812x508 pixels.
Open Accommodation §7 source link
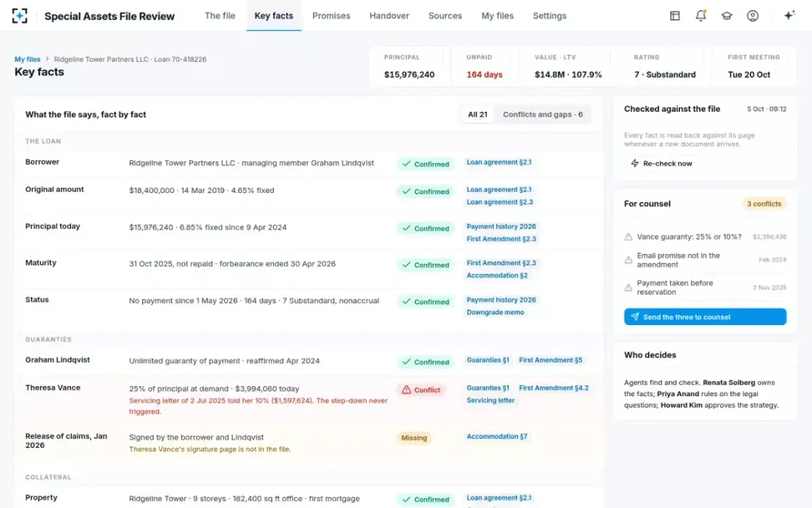pos(497,437)
